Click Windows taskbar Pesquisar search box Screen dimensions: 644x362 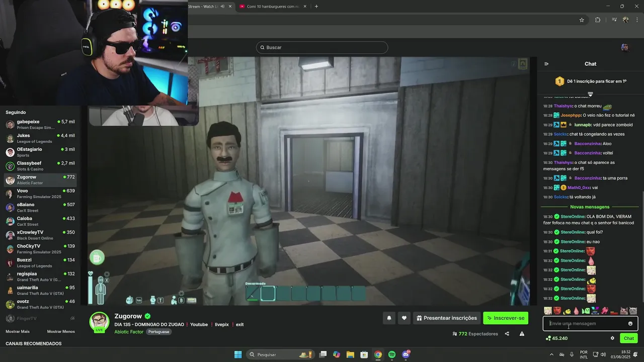coord(281,354)
